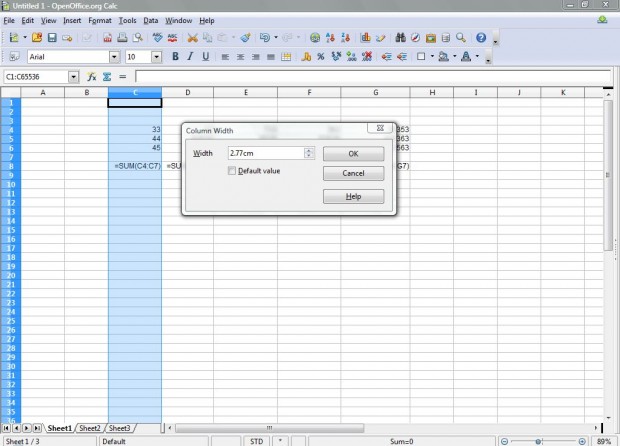Click the Insert Chart icon
Viewport: 620px width, 446px height.
(x=367, y=38)
